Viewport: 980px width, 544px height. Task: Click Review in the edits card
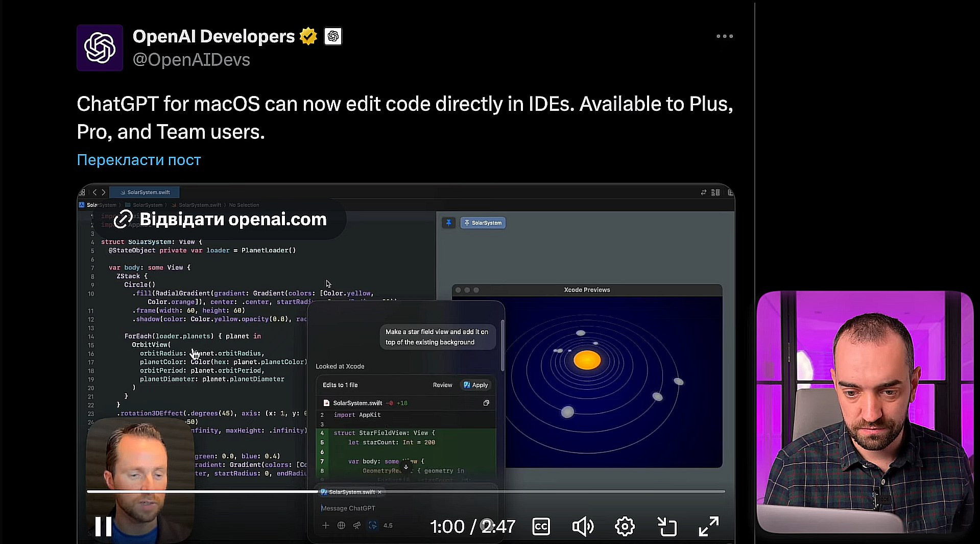pos(442,385)
